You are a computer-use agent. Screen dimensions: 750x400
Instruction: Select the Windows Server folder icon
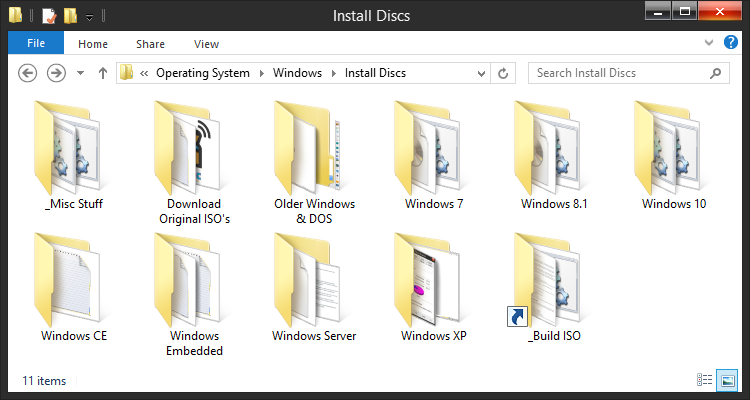307,279
